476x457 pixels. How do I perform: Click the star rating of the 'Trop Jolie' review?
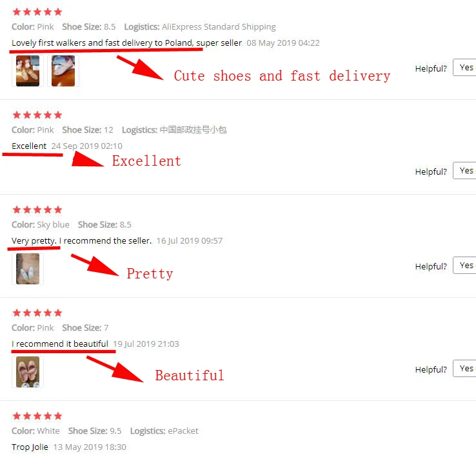click(x=37, y=416)
